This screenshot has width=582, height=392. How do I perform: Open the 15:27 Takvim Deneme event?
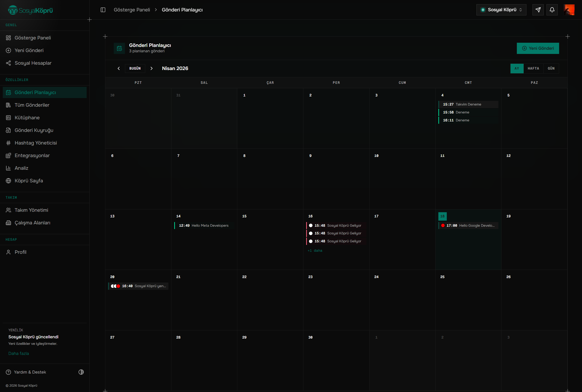468,104
